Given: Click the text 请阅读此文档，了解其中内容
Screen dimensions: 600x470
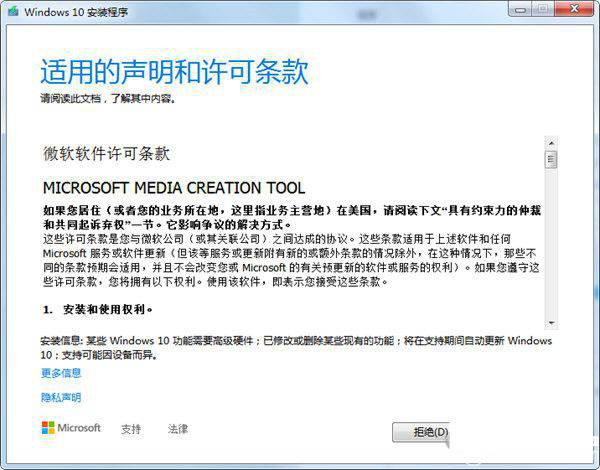Looking at the screenshot, I should tap(108, 99).
